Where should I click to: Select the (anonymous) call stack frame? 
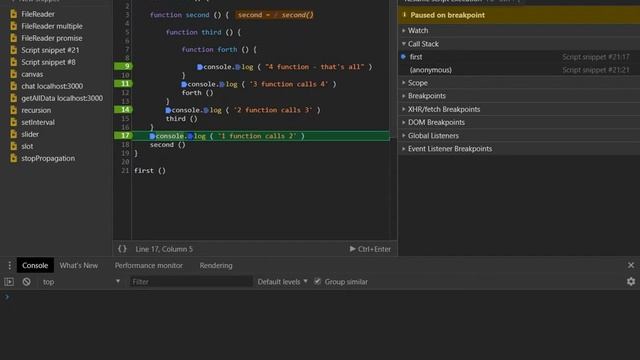[519, 70]
